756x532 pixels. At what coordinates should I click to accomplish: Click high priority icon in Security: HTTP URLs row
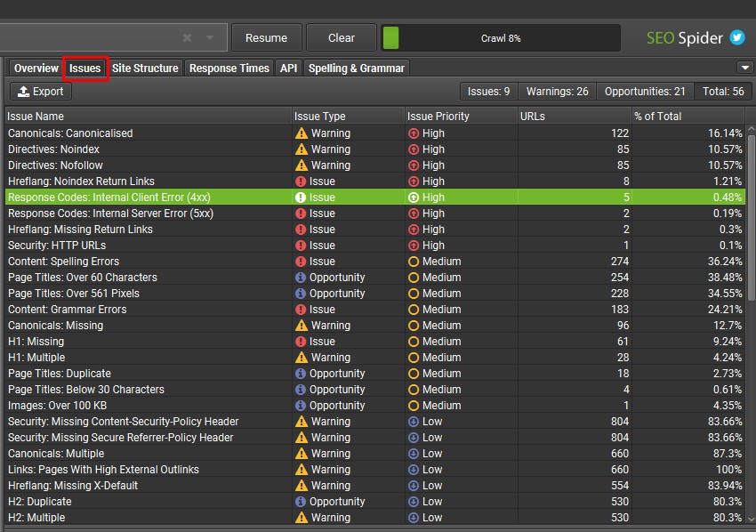[414, 246]
